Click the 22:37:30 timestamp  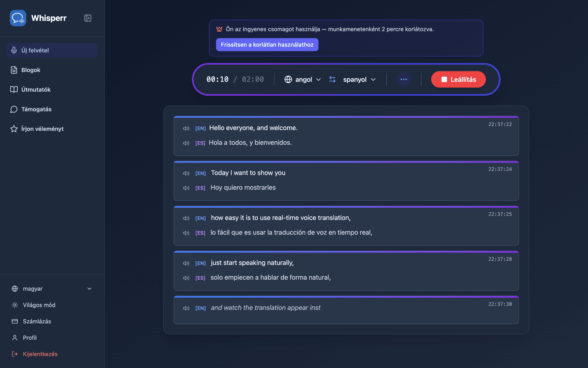(x=500, y=304)
